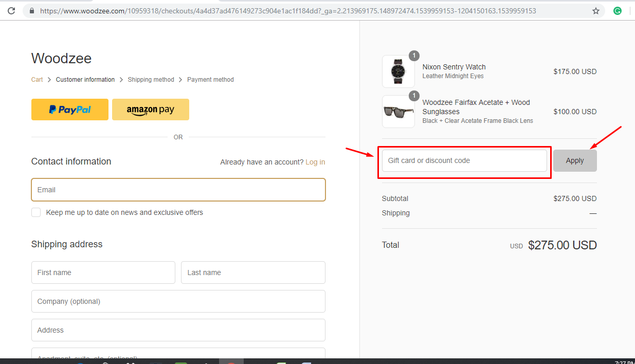Click the Woodzee Fairfax sunglasses thumbnail

(398, 112)
